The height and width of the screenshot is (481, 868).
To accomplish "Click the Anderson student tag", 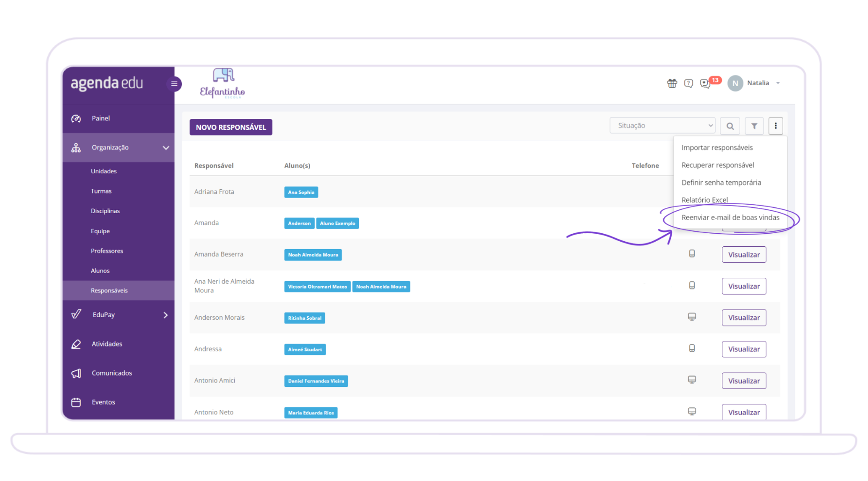I will pyautogui.click(x=299, y=223).
